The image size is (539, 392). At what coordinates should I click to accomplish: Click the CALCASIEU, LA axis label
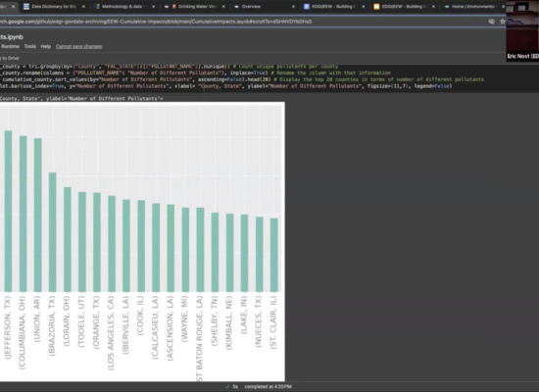coord(155,327)
